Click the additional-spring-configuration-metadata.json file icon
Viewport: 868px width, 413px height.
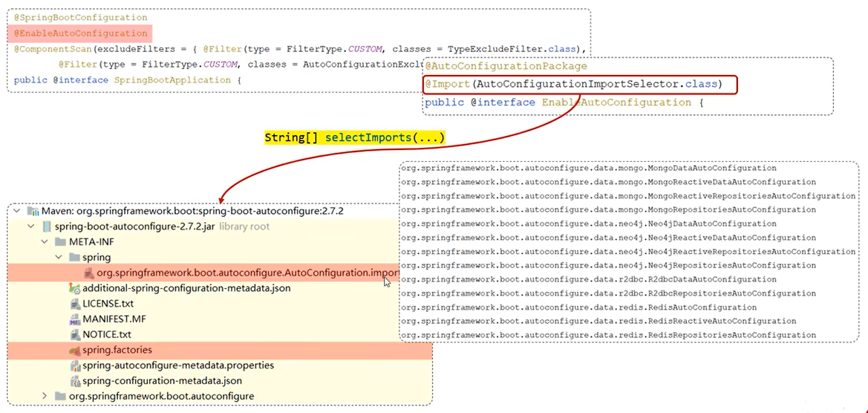tap(75, 288)
